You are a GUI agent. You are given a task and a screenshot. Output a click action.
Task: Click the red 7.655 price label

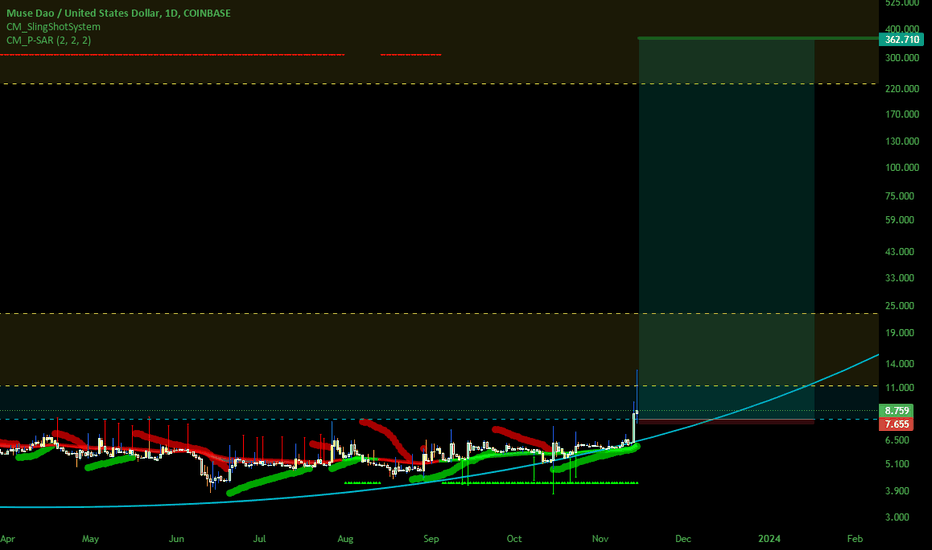pos(896,424)
